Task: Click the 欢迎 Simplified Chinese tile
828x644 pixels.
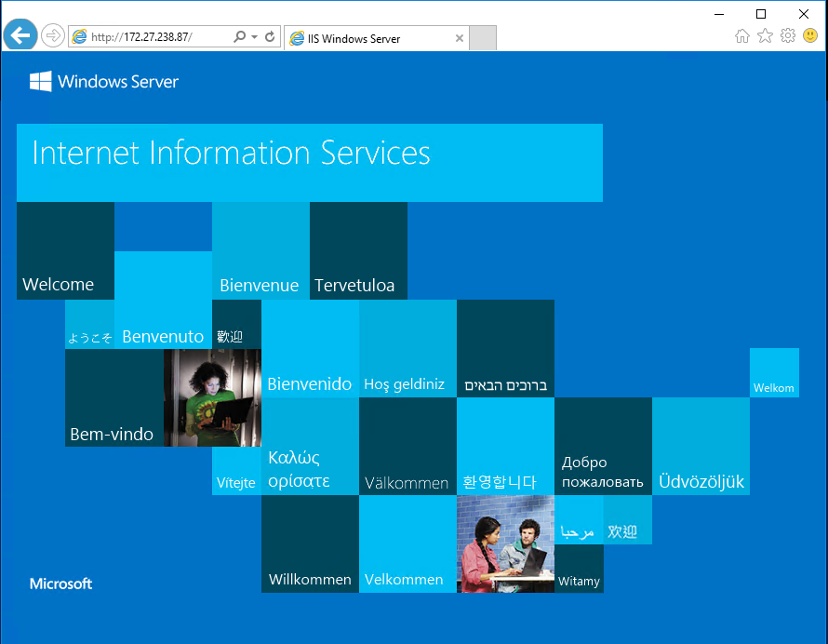Action: [628, 520]
